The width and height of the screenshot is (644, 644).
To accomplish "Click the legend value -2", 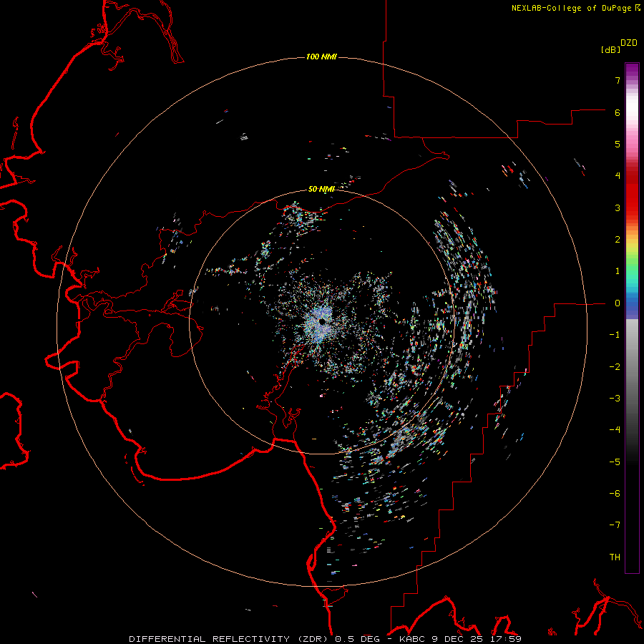I will 615,367.
